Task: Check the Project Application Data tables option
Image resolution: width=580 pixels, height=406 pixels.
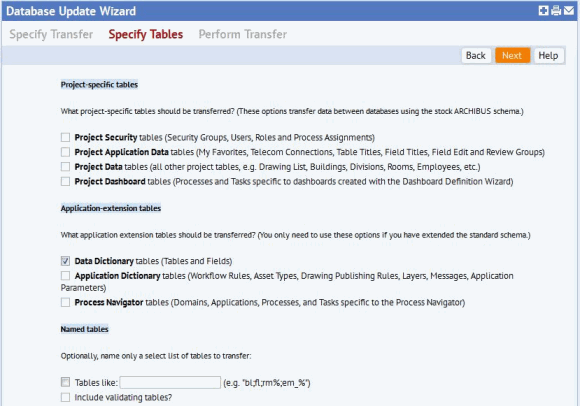Action: coord(65,152)
